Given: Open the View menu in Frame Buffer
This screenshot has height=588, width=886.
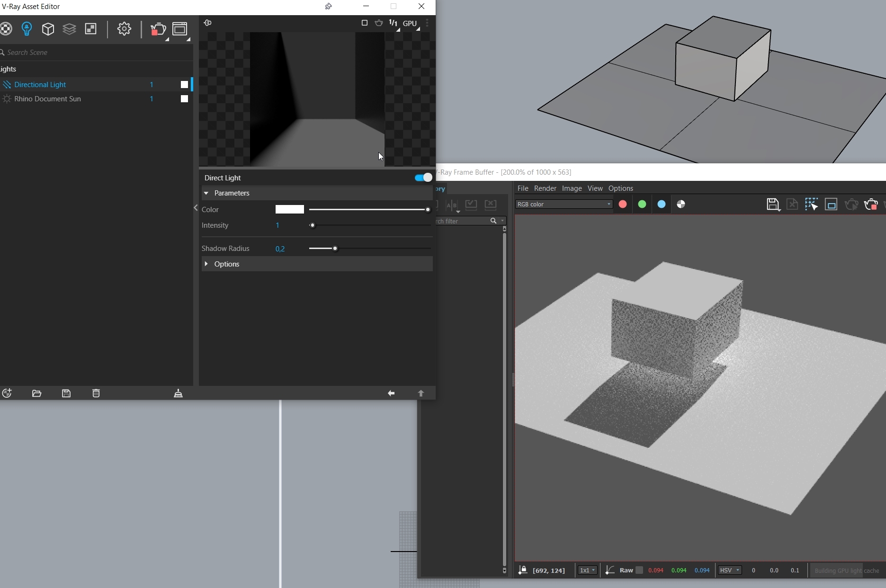Looking at the screenshot, I should (x=595, y=188).
